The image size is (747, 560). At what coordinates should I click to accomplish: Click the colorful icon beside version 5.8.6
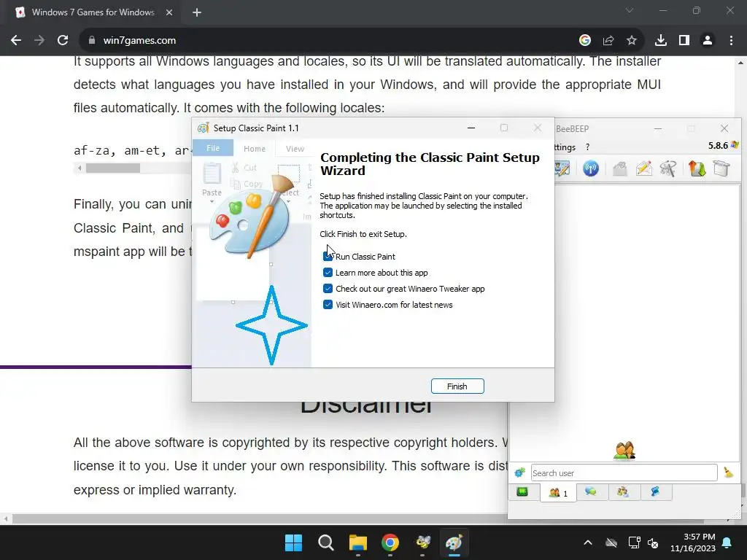735,145
